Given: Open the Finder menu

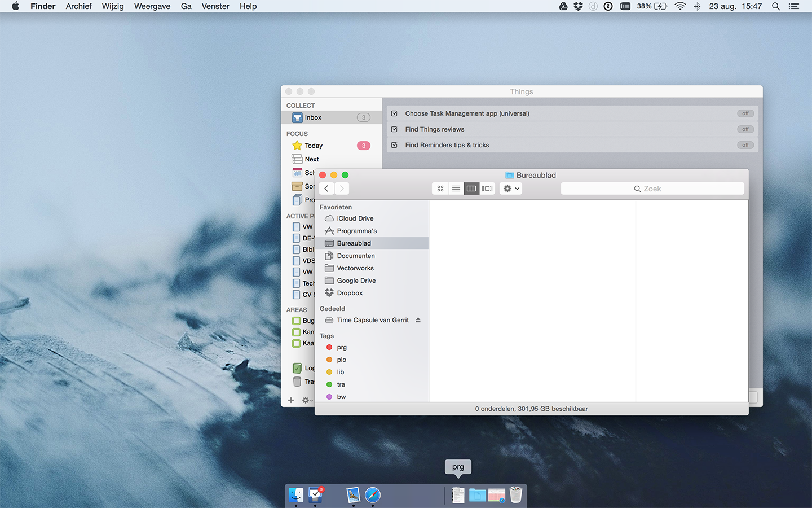Looking at the screenshot, I should 43,6.
